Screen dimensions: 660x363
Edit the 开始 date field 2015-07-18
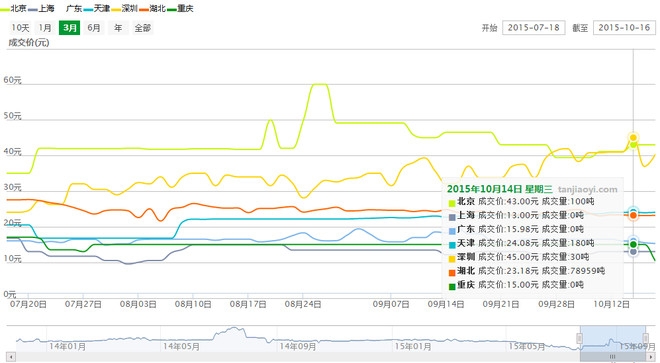coord(534,28)
